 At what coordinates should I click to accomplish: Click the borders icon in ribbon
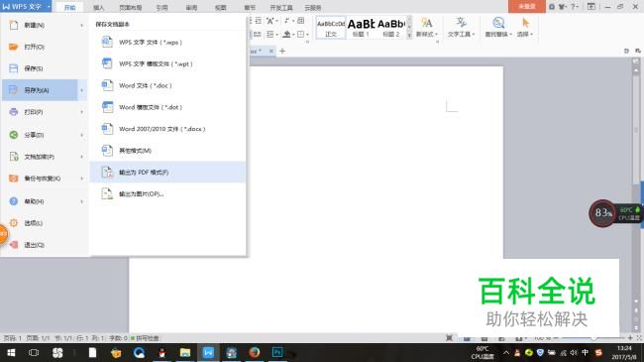pyautogui.click(x=300, y=34)
